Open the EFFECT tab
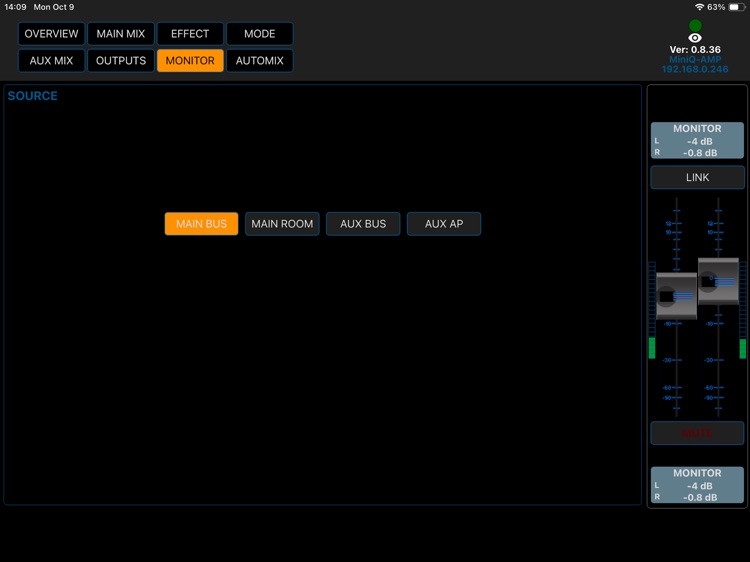 [190, 34]
